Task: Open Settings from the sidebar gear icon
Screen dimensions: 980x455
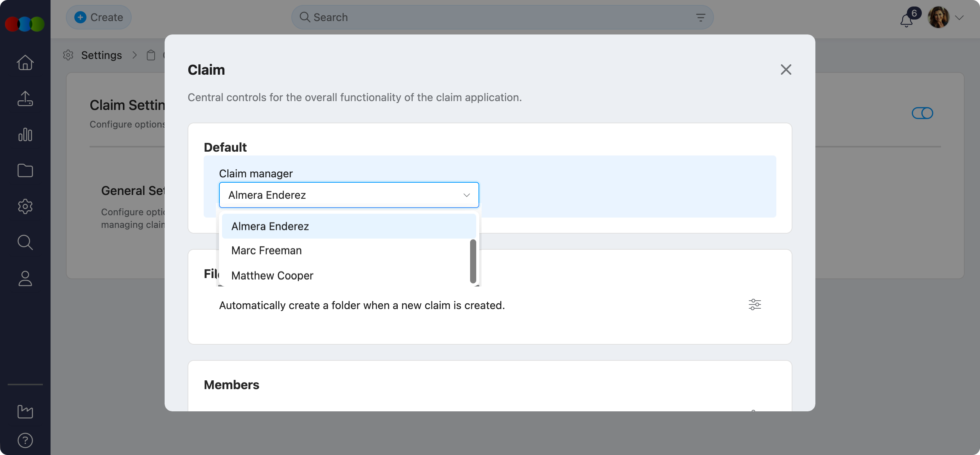Action: coord(25,206)
